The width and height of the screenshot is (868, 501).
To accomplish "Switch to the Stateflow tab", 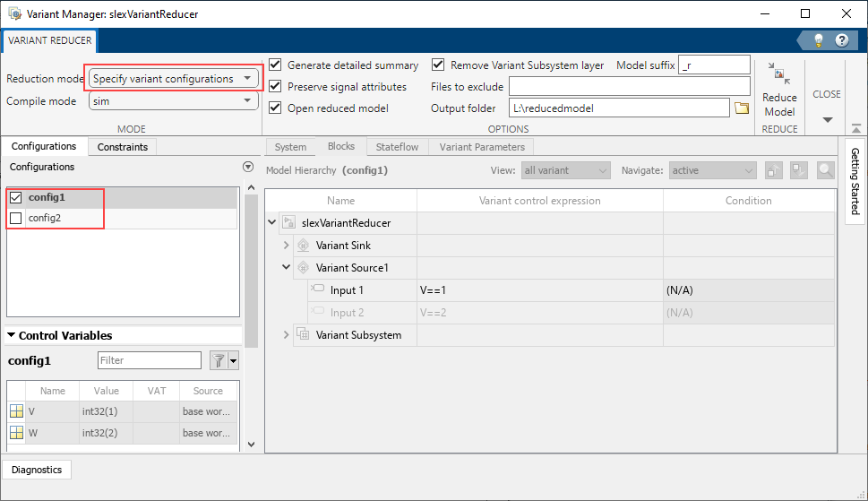I will coord(397,147).
